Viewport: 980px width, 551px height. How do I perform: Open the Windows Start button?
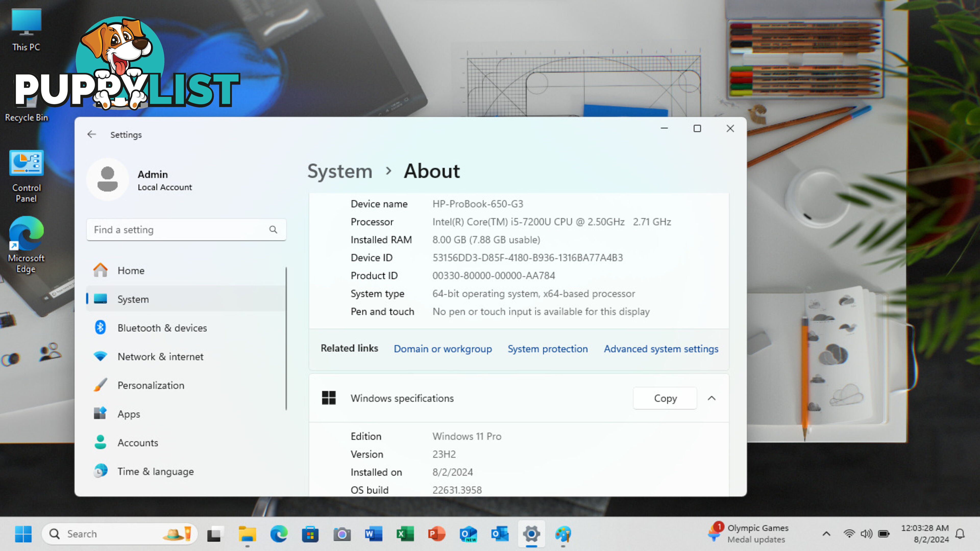click(23, 534)
